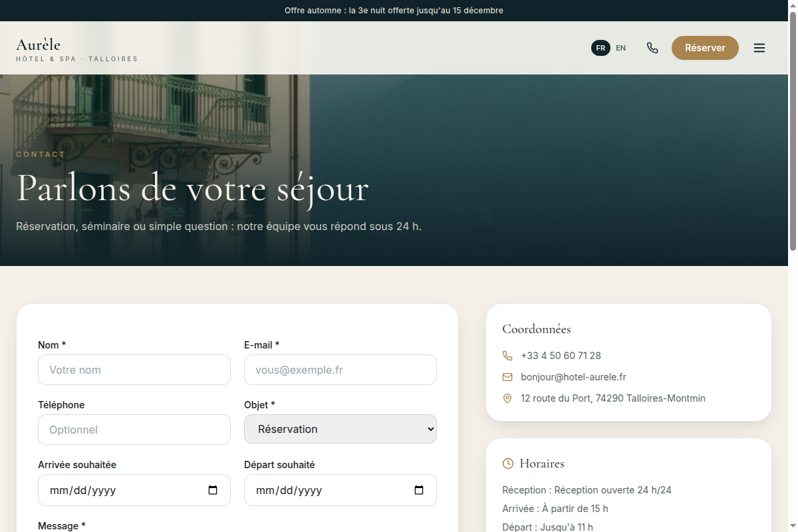Viewport: 798px width, 532px height.
Task: Click the Réserver button
Action: point(705,48)
